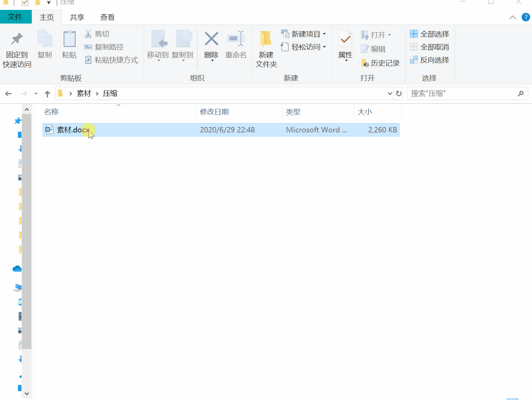Navigate to 素材 in the breadcrumb
532x400 pixels.
(84, 94)
